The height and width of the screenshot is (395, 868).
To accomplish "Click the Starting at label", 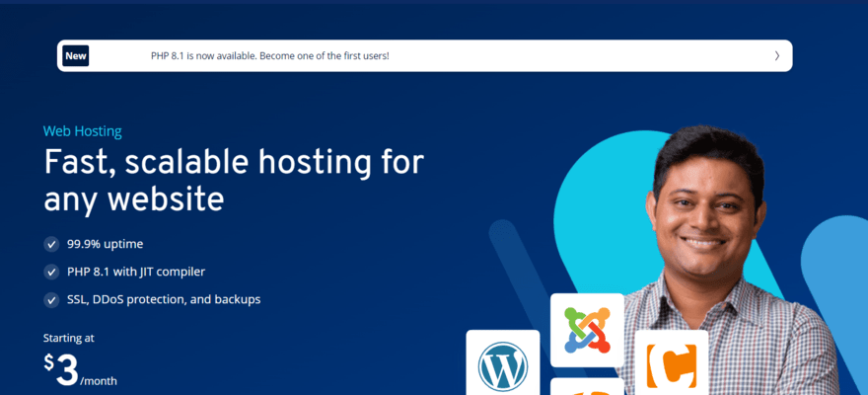I will tap(69, 338).
